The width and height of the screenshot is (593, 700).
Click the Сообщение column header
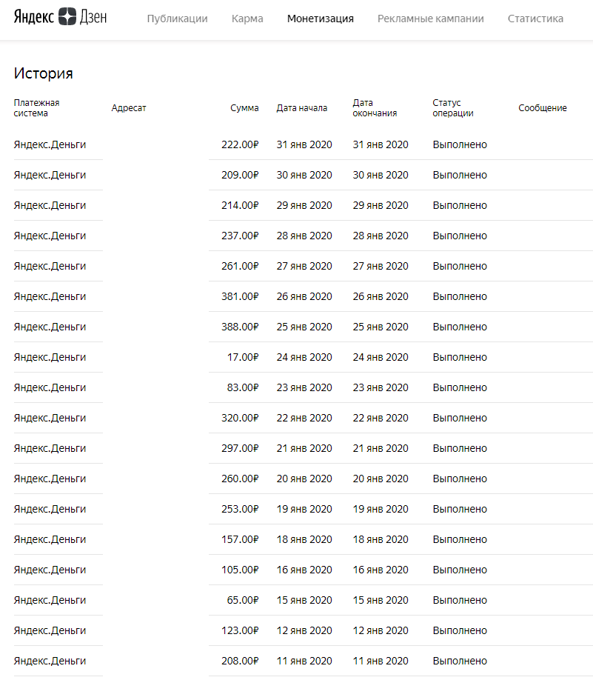pyautogui.click(x=543, y=108)
